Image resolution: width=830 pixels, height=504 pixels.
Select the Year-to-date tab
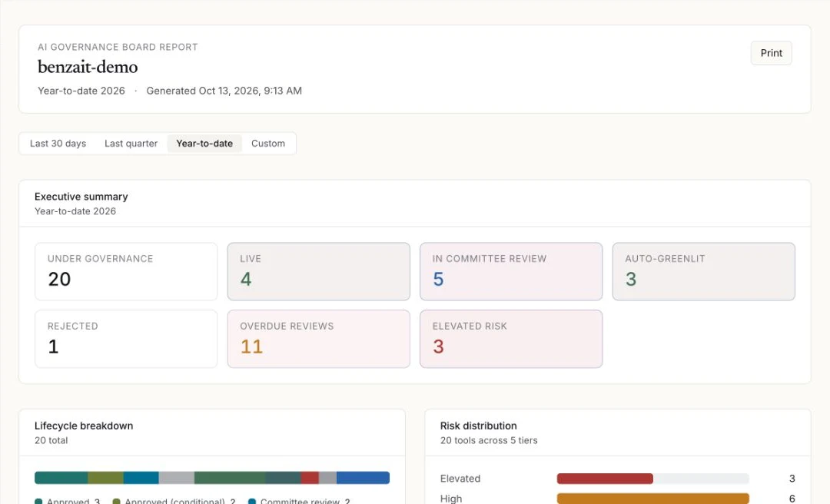[x=204, y=144]
